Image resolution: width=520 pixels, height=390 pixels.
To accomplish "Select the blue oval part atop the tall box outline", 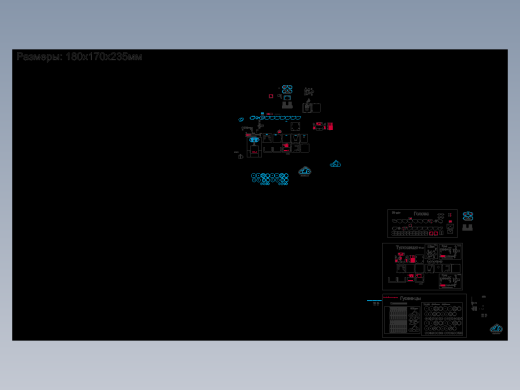I will click(x=254, y=140).
